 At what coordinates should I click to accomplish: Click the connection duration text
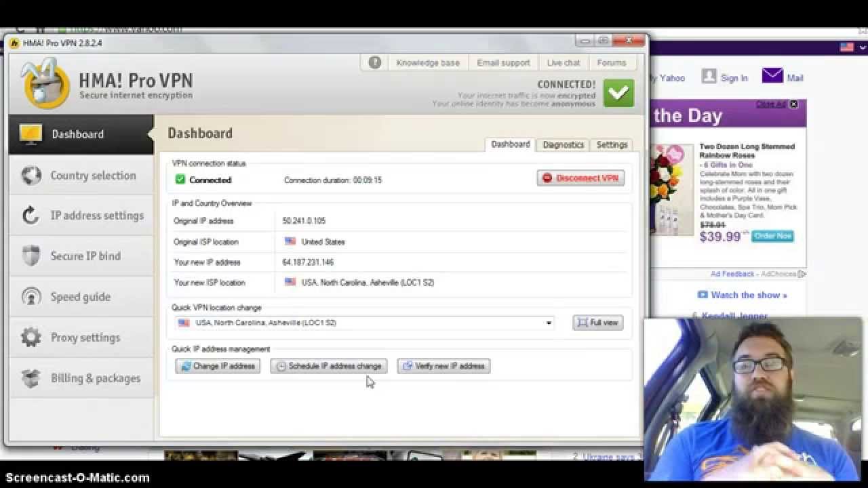[x=333, y=180]
